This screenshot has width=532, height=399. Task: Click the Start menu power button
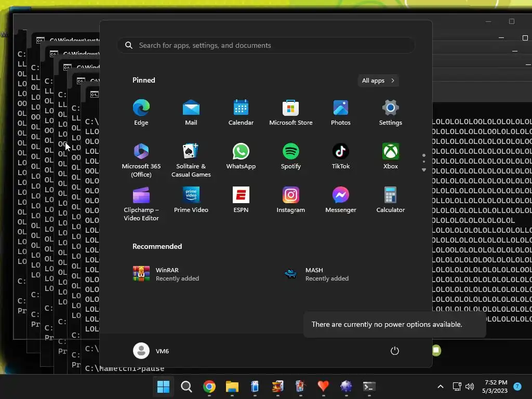click(395, 351)
